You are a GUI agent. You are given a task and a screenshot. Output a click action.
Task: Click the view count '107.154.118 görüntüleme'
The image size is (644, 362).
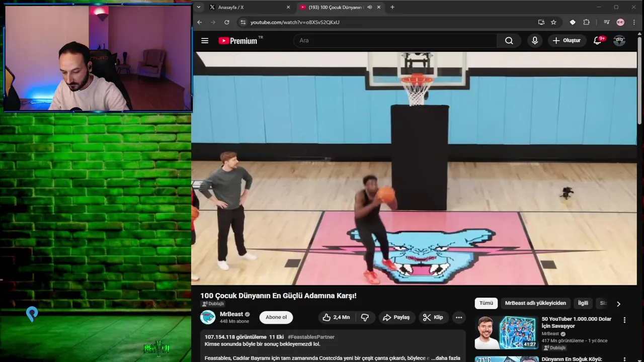click(x=235, y=337)
